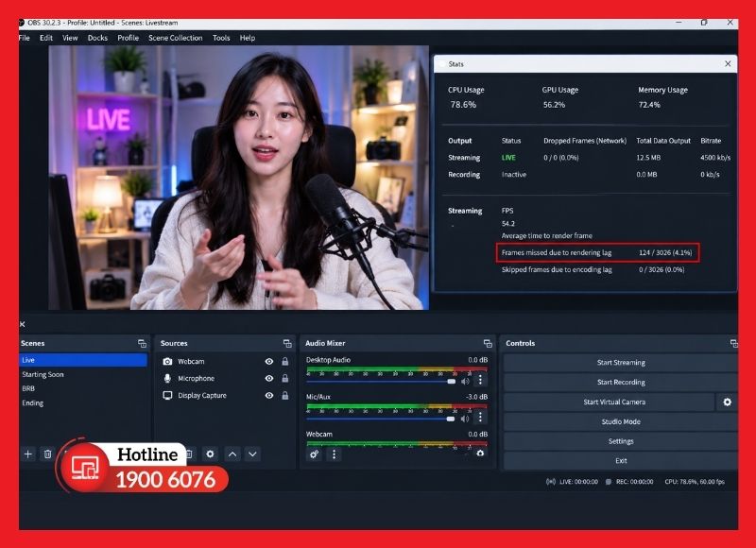Open Settings from the Controls dock
Viewport: 756px width, 548px height.
(621, 441)
